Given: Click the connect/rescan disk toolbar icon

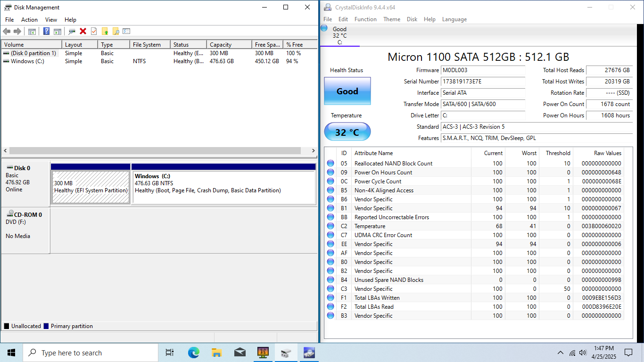Looking at the screenshot, I should (72, 31).
